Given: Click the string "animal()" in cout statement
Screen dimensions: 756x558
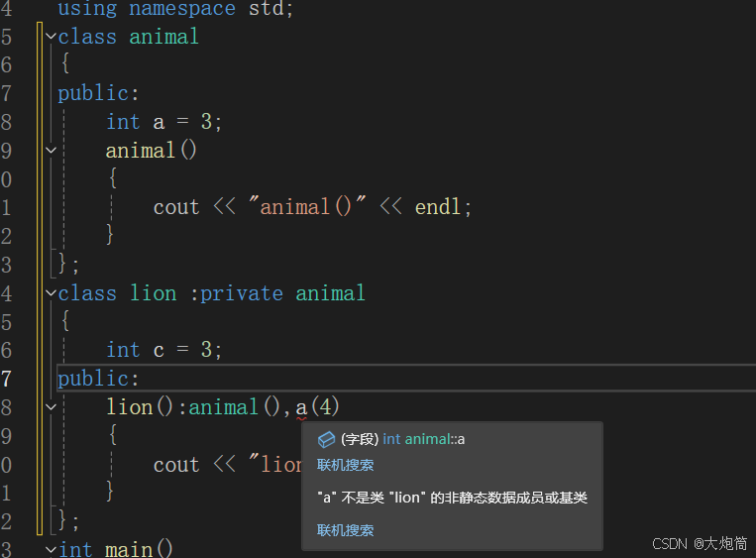Looking at the screenshot, I should click(x=307, y=207).
